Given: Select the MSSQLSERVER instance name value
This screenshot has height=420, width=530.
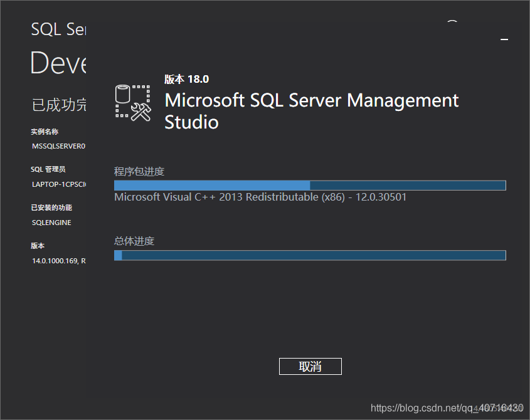Looking at the screenshot, I should [58, 146].
